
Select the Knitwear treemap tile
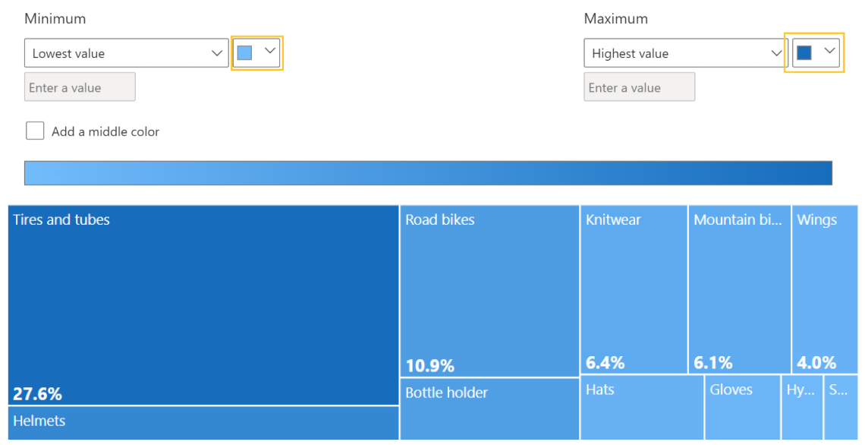tap(634, 289)
